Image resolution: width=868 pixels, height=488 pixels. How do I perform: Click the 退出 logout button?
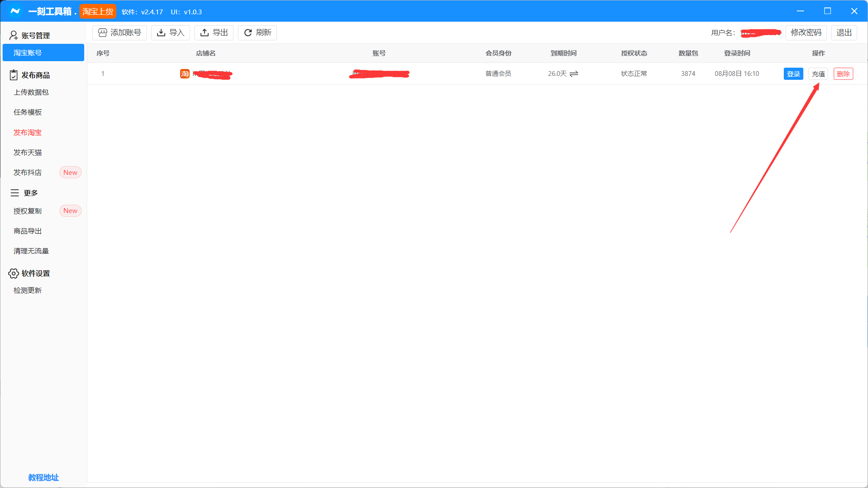point(844,33)
